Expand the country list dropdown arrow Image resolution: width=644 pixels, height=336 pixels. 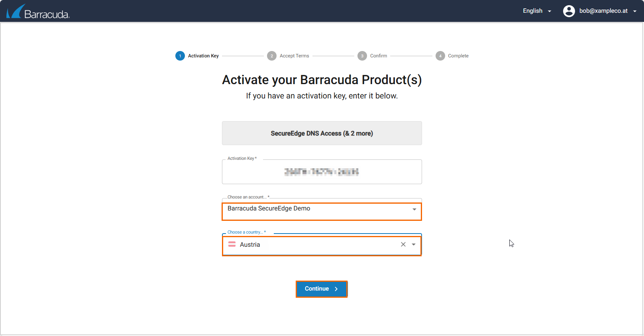tap(414, 244)
